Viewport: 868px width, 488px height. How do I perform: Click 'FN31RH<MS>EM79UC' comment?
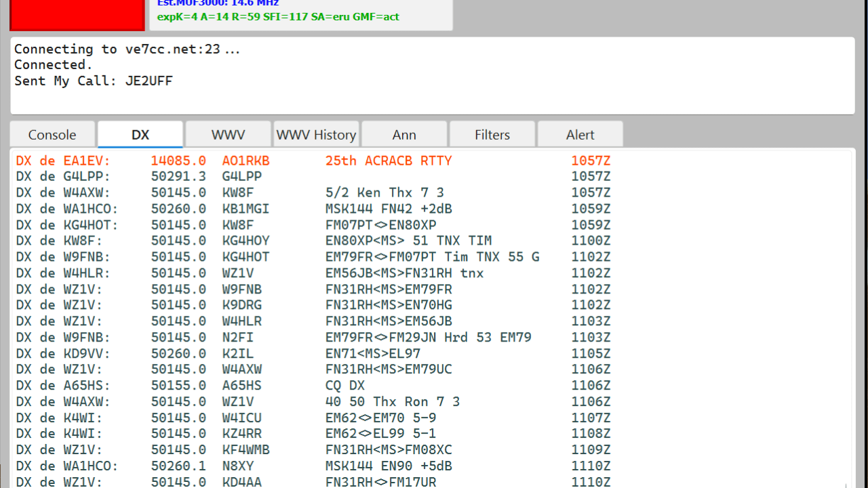tap(389, 369)
